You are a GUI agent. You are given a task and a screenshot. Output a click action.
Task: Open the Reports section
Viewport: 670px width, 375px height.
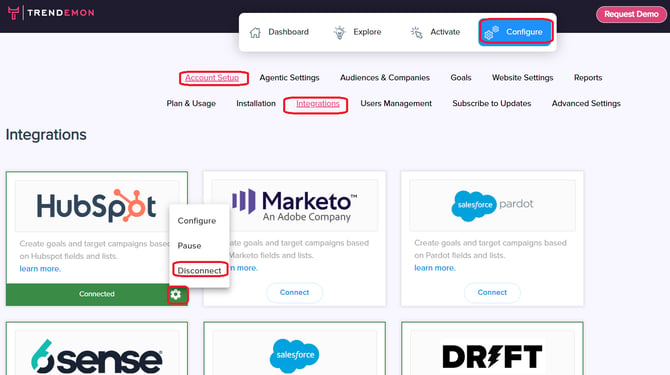coord(588,78)
